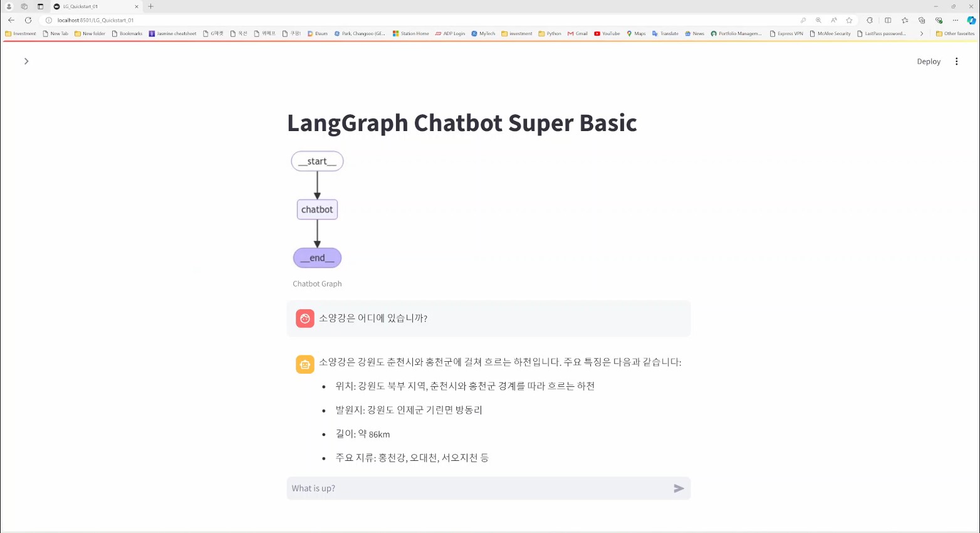The width and height of the screenshot is (980, 533).
Task: Go back with the browser back arrow
Action: [x=11, y=20]
